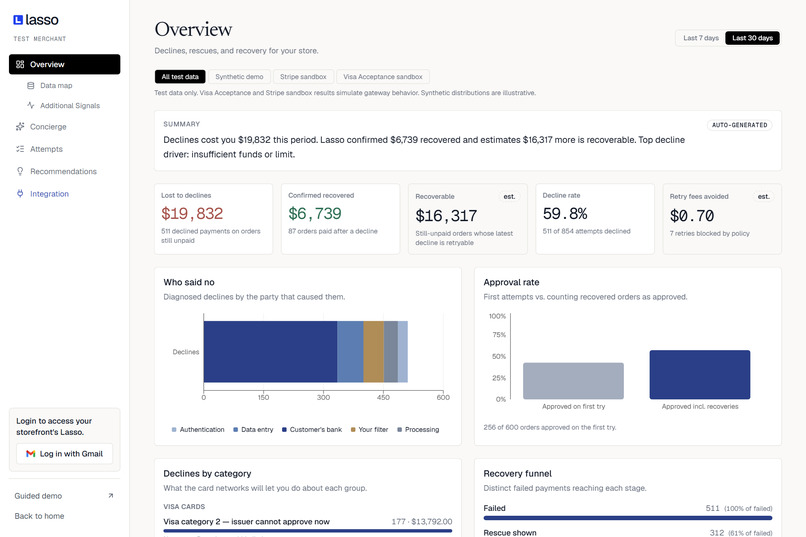The image size is (806, 537).
Task: Click the est. badge on Recoverable card
Action: (x=509, y=197)
